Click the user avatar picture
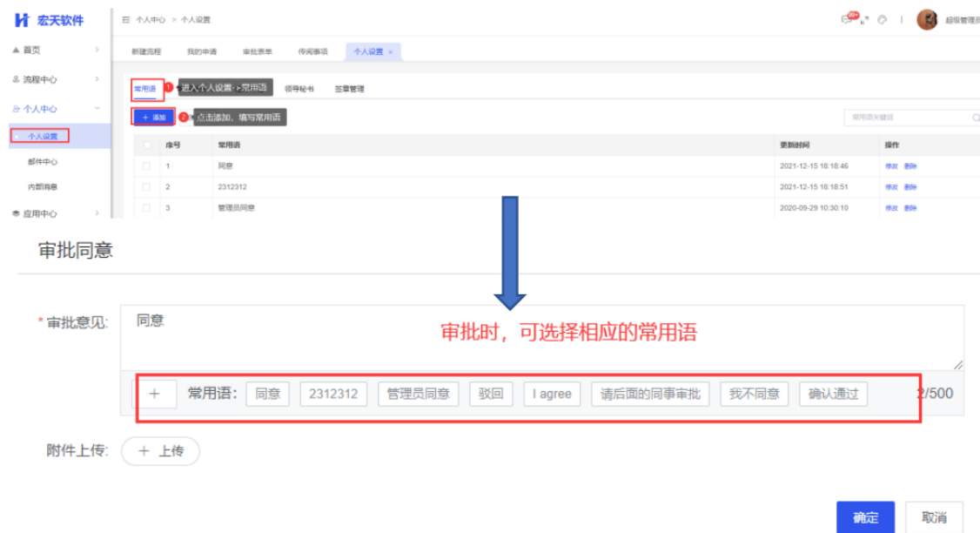 click(x=927, y=20)
